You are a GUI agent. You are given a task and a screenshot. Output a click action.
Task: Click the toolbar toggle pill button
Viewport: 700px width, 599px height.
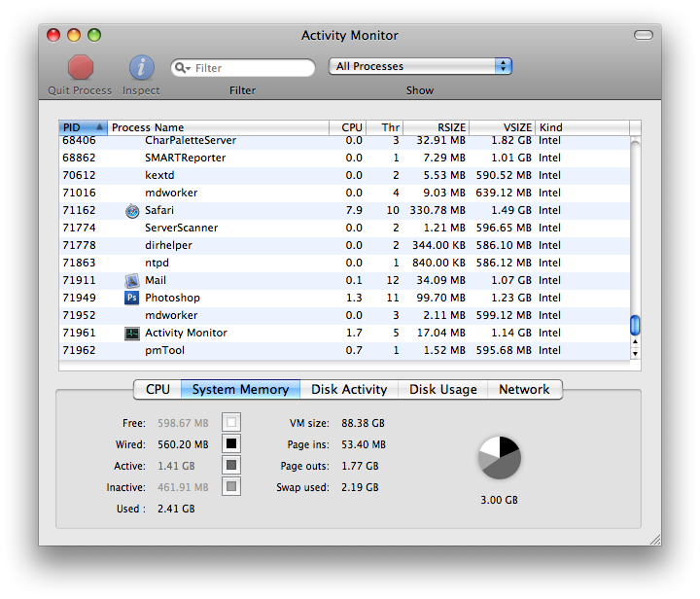(x=644, y=35)
